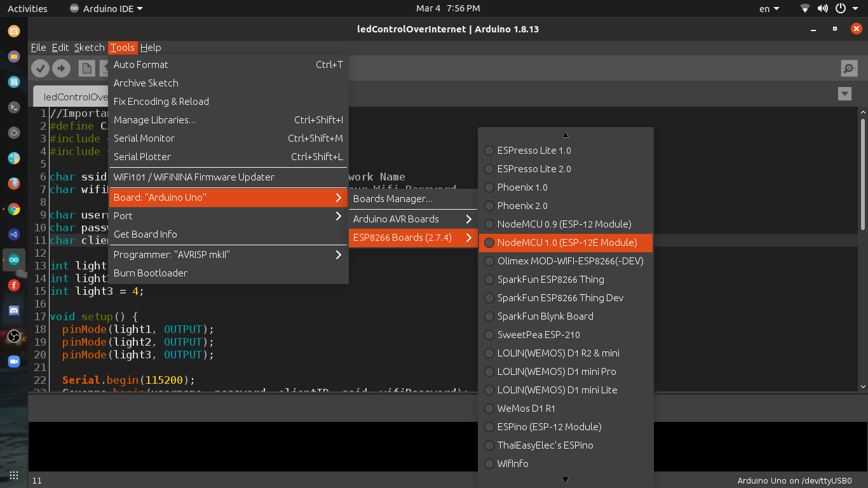Open the File menu

[38, 48]
